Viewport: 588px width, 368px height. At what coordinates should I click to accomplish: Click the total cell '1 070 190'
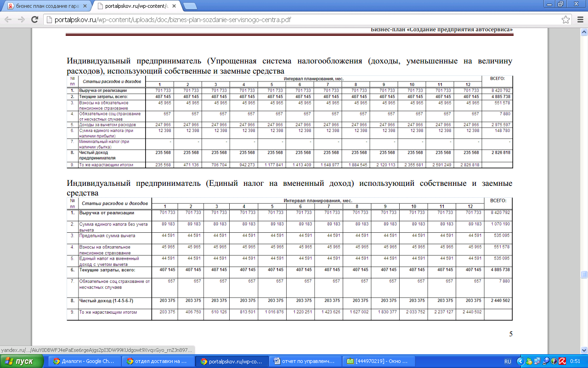(500, 224)
